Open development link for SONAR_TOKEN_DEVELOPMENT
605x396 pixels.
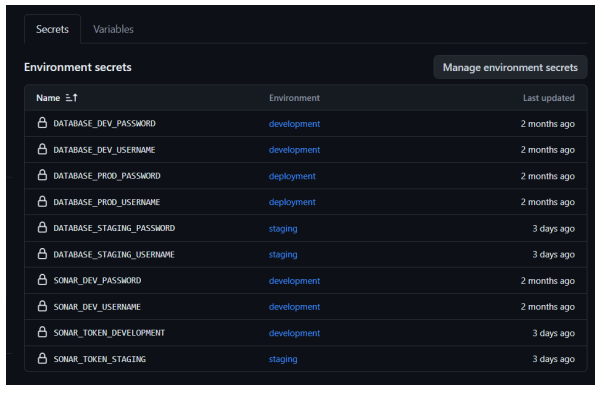tap(294, 333)
